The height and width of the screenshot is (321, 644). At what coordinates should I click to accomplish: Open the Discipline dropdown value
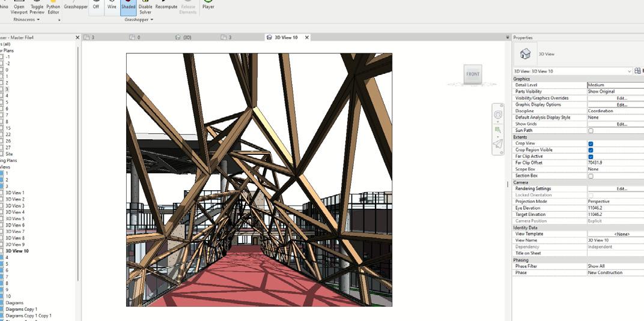(x=616, y=110)
